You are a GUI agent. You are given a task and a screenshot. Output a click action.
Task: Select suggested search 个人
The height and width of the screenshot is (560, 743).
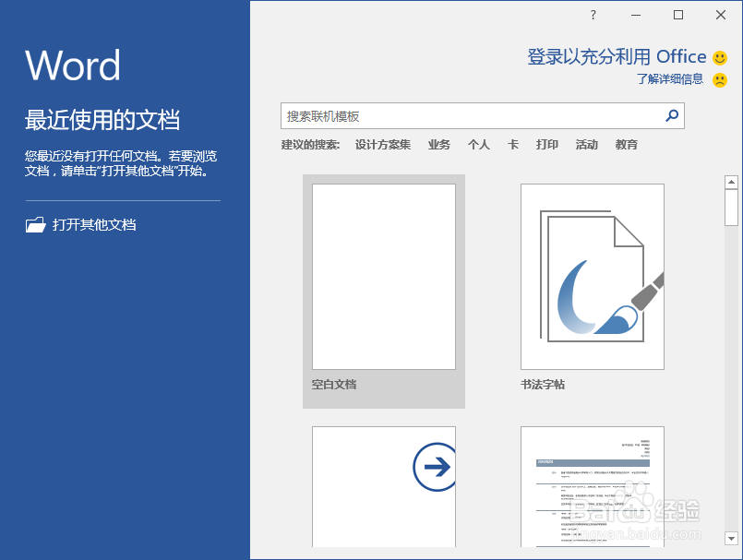[479, 145]
